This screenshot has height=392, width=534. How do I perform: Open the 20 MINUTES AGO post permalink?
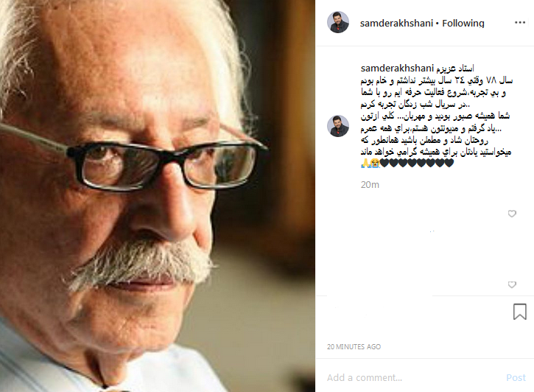point(354,347)
